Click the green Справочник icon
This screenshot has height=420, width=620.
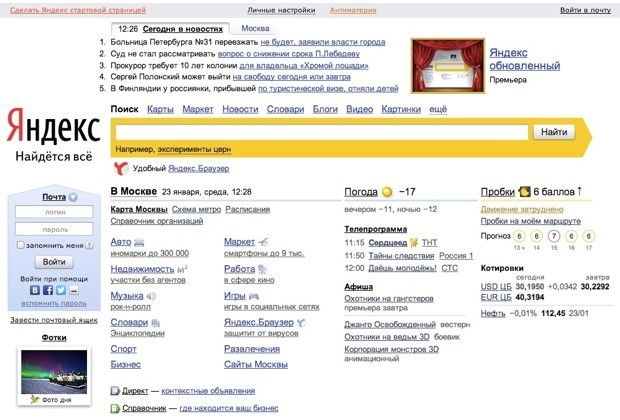[115, 408]
